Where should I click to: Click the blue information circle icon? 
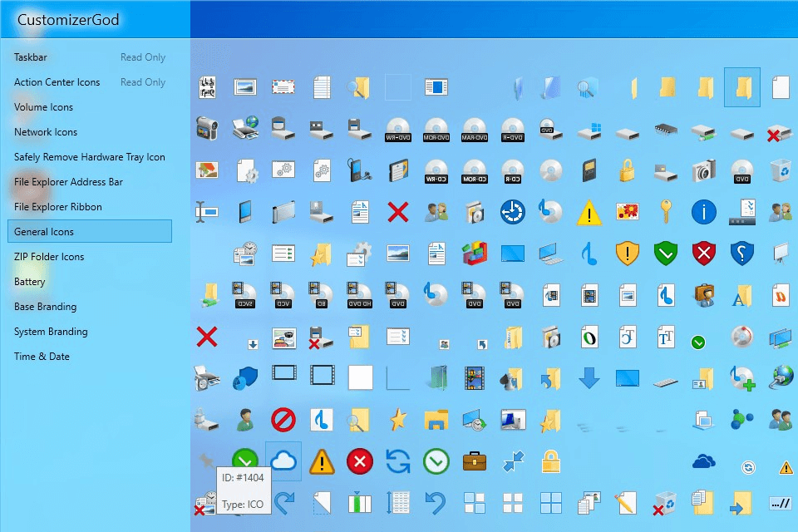pos(704,212)
